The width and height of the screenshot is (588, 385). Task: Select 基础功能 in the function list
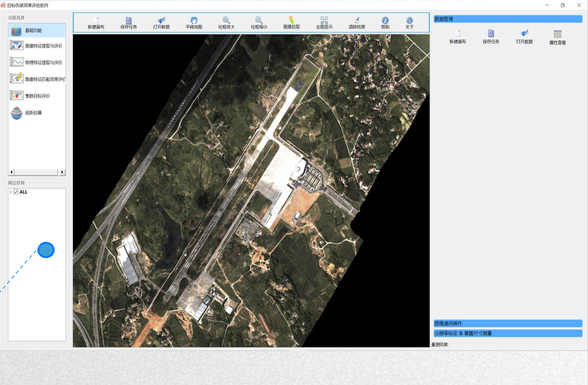click(37, 30)
